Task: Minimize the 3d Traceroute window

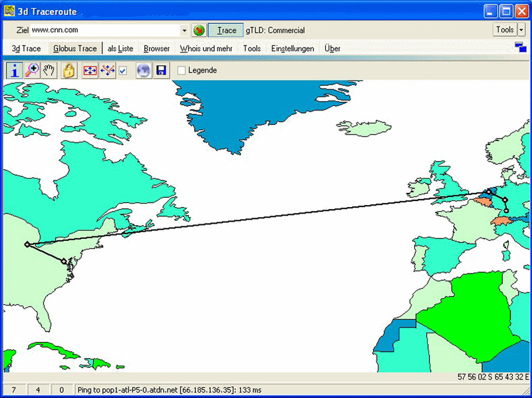Action: [x=490, y=11]
